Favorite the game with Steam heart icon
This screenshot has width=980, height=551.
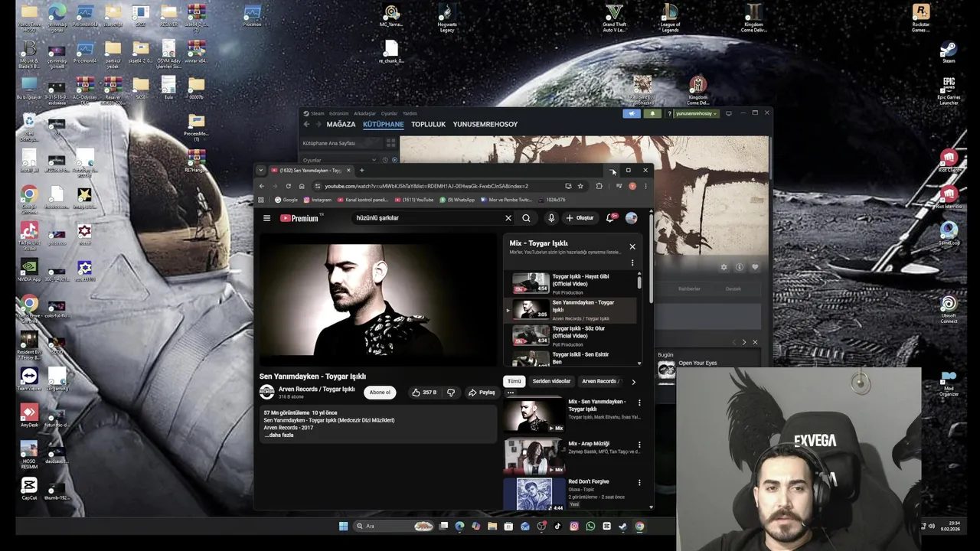pos(754,267)
